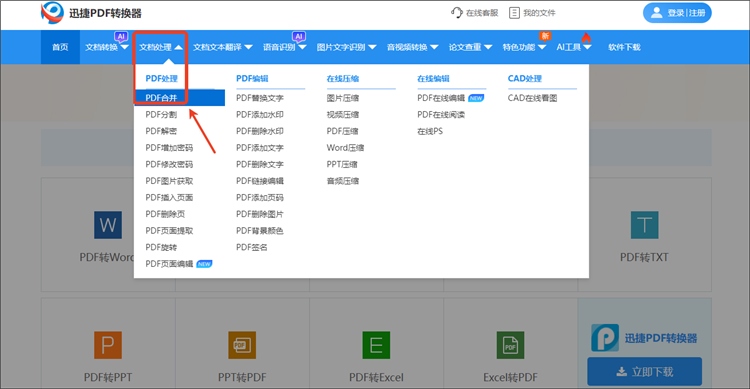Click the 我的文件 document icon
750x389 pixels.
click(x=514, y=13)
